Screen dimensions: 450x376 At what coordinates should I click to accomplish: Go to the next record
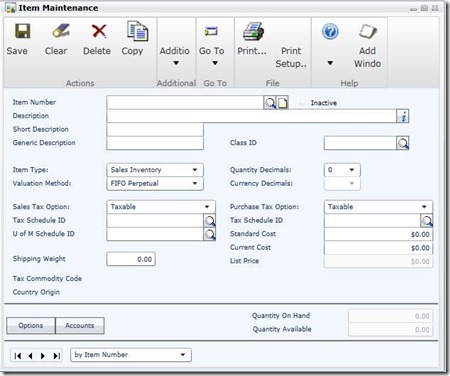click(x=43, y=356)
